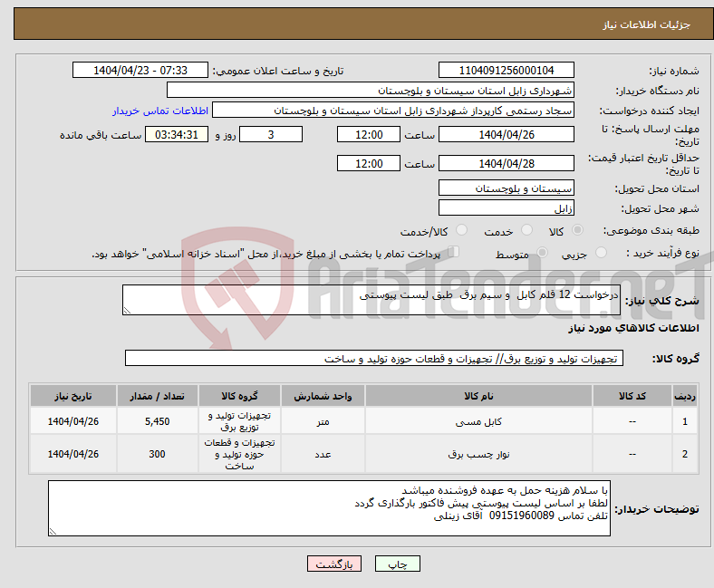Image resolution: width=714 pixels, height=588 pixels.
Task: Select the خدمت radio button
Action: [526, 230]
